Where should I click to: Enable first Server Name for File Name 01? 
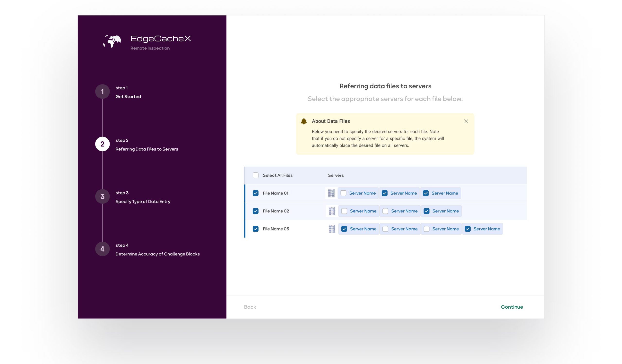pos(343,193)
